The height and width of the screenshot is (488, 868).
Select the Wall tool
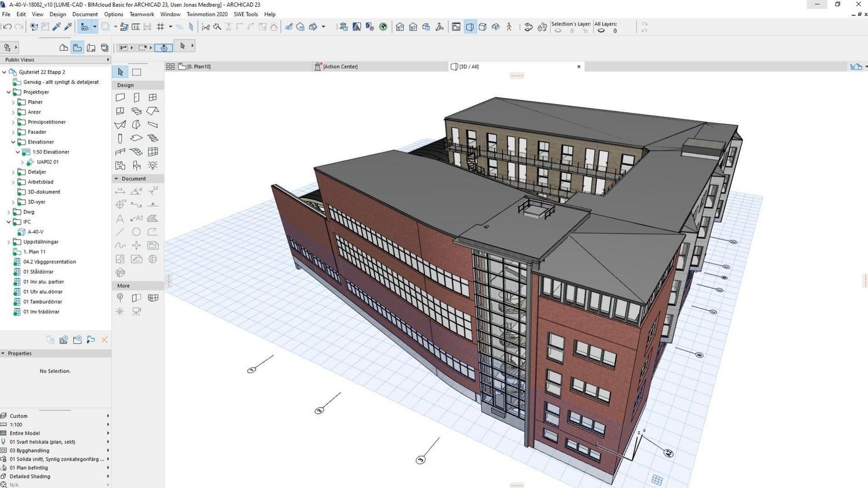pyautogui.click(x=120, y=97)
